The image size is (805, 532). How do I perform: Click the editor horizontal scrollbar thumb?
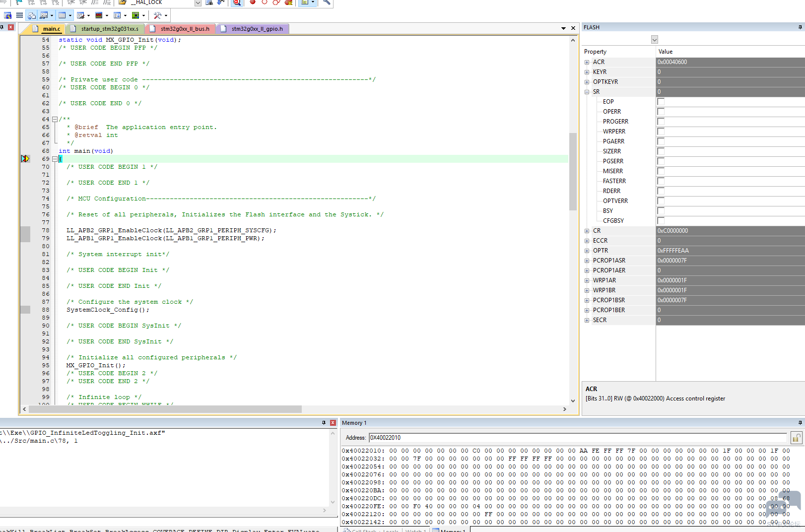pos(165,409)
